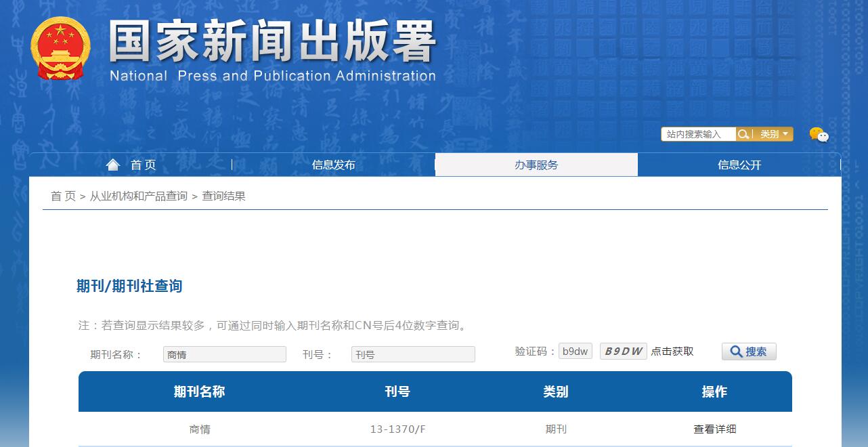This screenshot has height=447, width=868.
Task: Click the magnifier icon on the 搜索 button
Action: tap(735, 351)
